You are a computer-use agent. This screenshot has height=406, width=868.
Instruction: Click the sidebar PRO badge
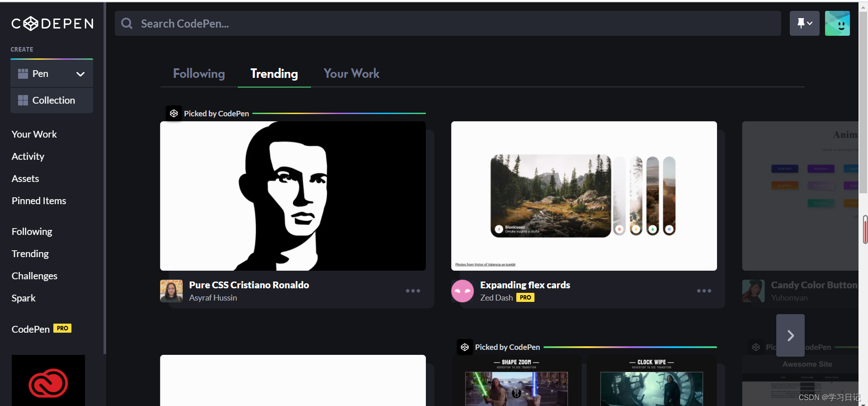pos(62,328)
